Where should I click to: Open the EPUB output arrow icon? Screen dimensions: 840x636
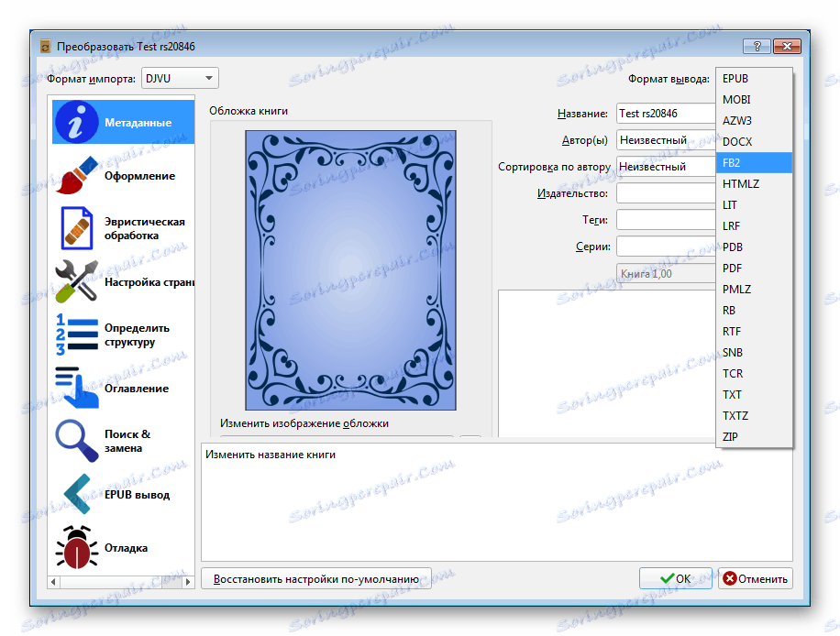[x=77, y=494]
